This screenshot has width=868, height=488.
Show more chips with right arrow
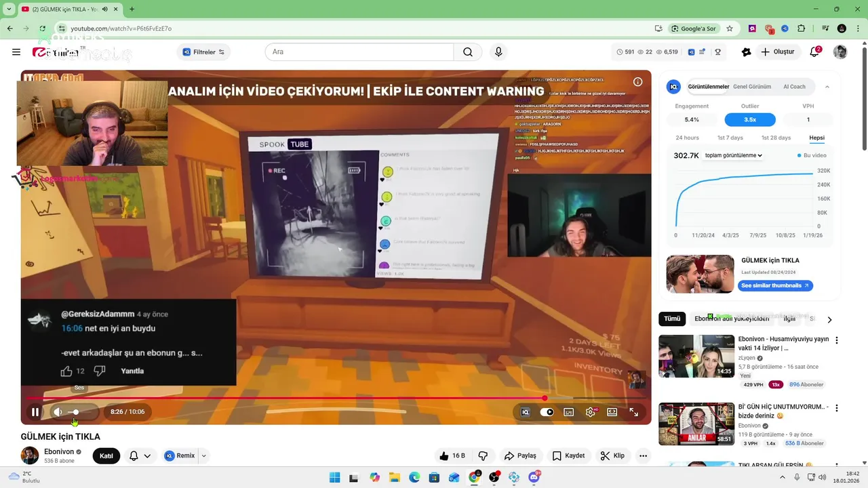tap(829, 319)
